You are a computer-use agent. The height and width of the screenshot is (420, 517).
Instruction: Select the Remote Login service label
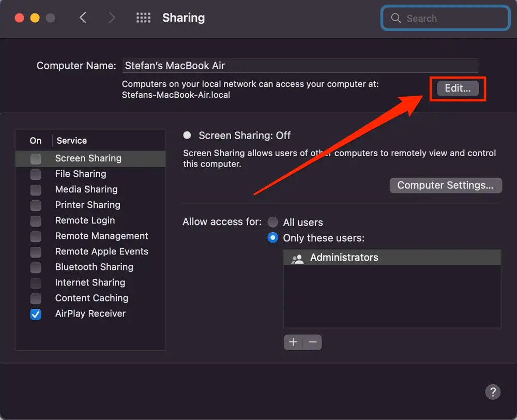85,220
